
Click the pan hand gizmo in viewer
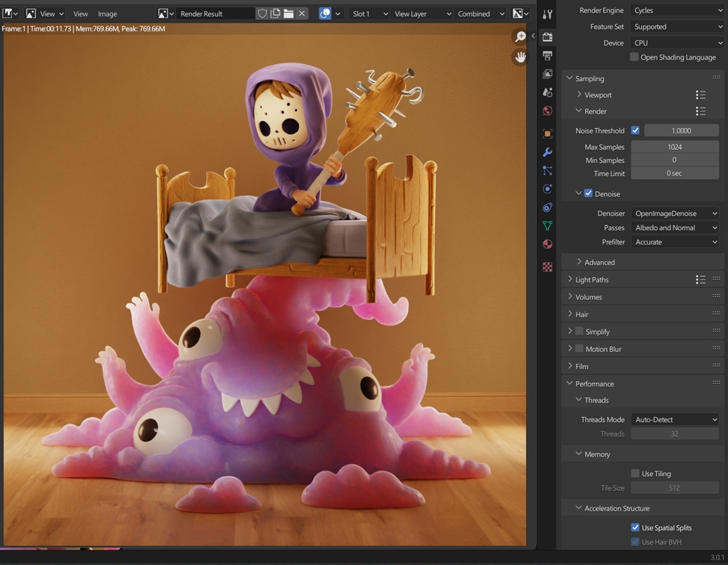coord(520,57)
